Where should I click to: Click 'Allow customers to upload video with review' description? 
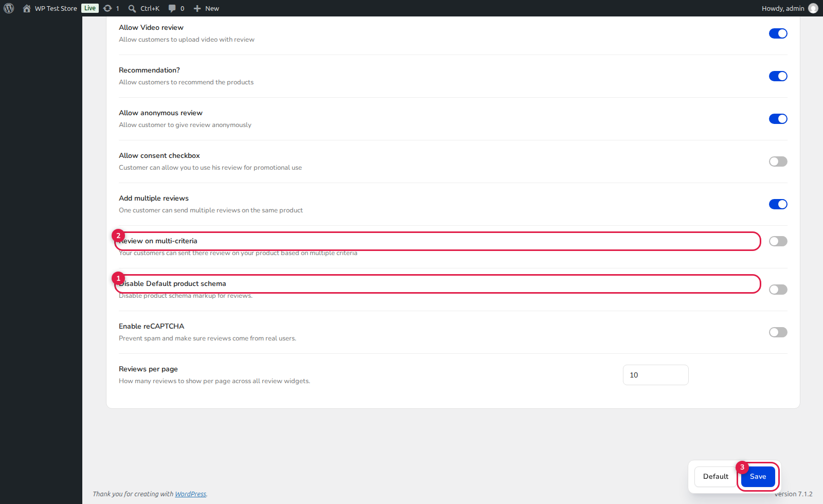187,40
